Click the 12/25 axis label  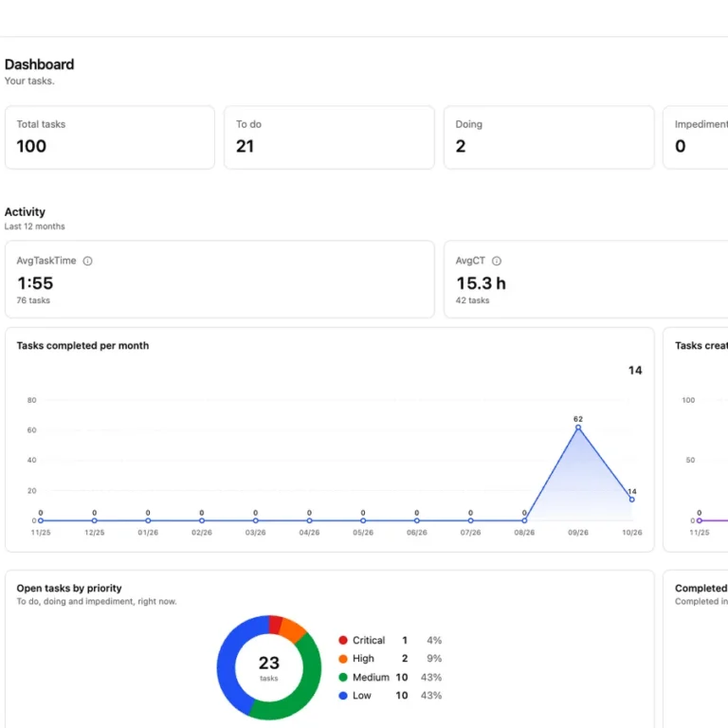[94, 533]
